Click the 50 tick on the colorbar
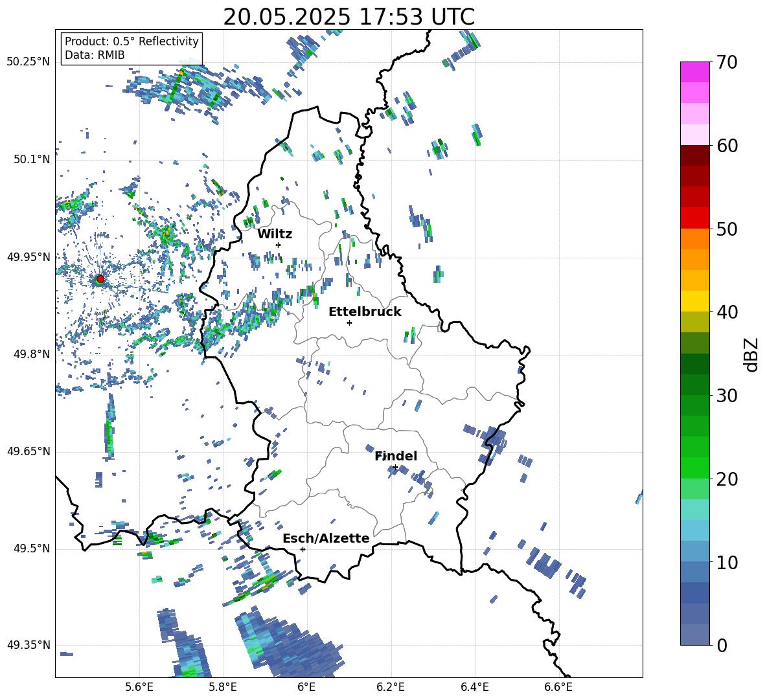Image resolution: width=767 pixels, height=700 pixels. (726, 229)
